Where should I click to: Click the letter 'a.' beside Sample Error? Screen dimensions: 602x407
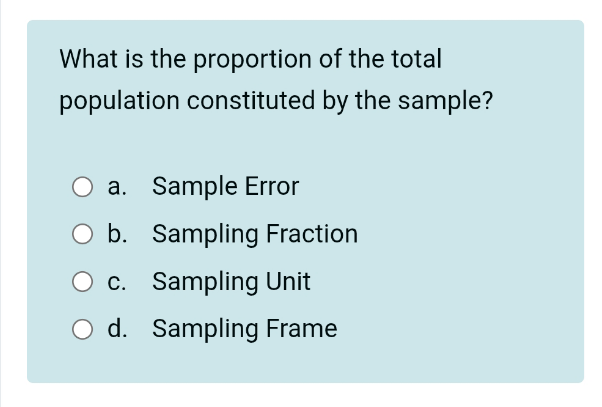pos(118,187)
